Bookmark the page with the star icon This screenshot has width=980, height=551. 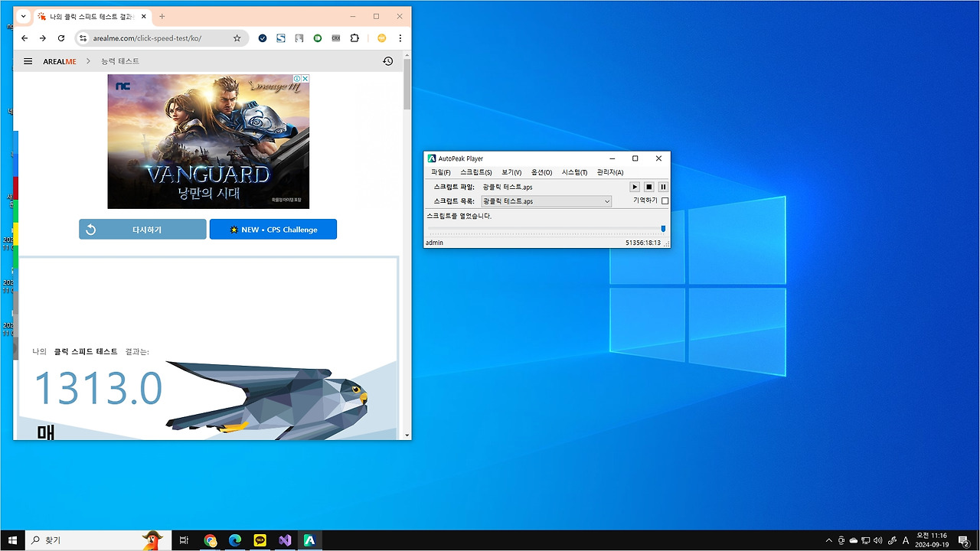237,38
